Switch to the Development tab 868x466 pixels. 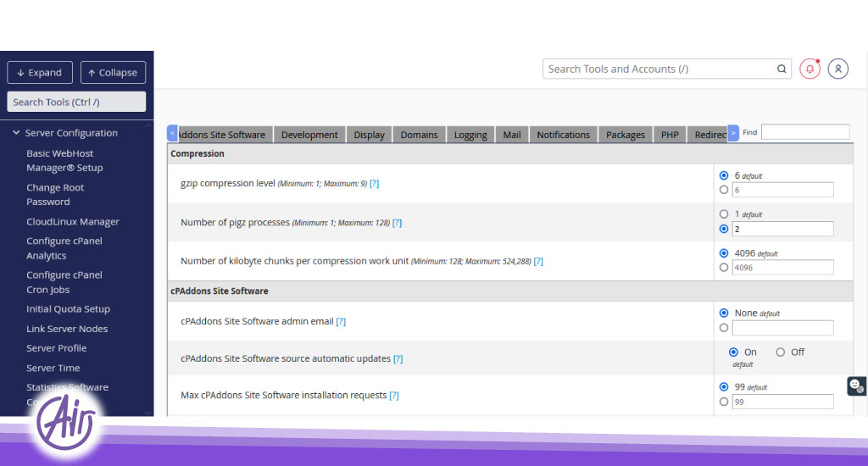coord(309,135)
